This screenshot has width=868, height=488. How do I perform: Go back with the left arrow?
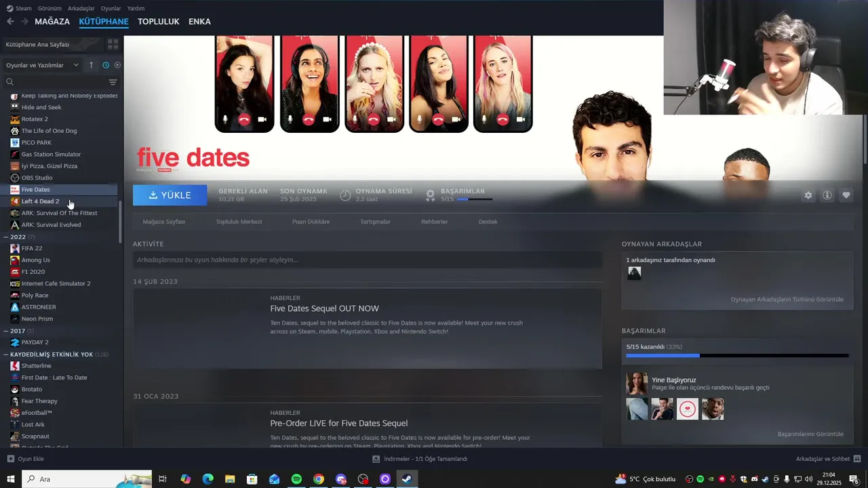(10, 22)
